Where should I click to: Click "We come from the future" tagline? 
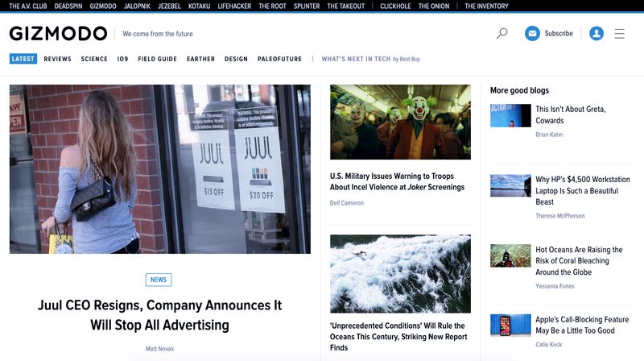[158, 34]
